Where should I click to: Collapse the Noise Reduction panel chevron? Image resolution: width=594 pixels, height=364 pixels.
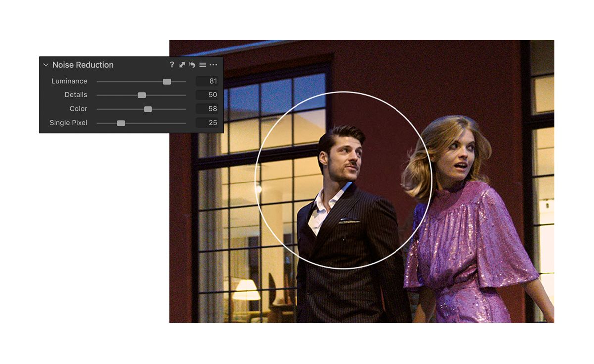pyautogui.click(x=46, y=65)
